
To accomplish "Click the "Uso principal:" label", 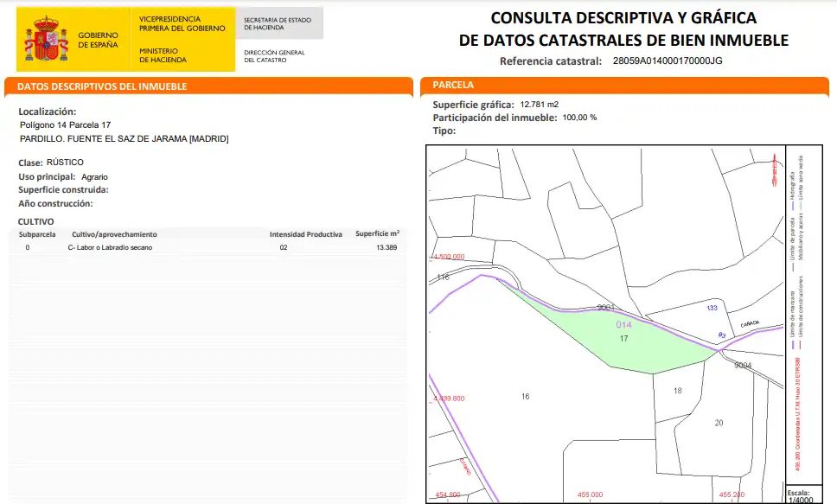I will pos(47,176).
